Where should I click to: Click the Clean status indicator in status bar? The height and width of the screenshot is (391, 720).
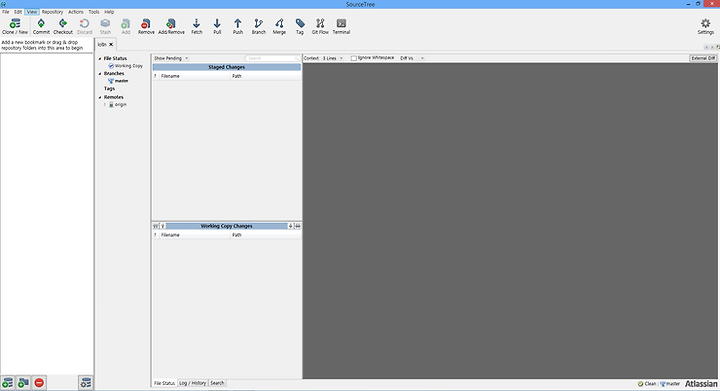tap(647, 384)
